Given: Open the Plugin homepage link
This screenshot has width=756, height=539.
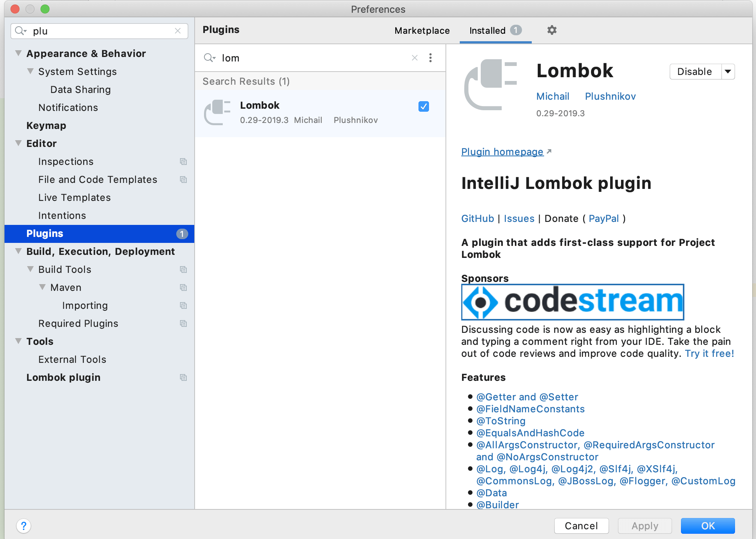Looking at the screenshot, I should 502,151.
